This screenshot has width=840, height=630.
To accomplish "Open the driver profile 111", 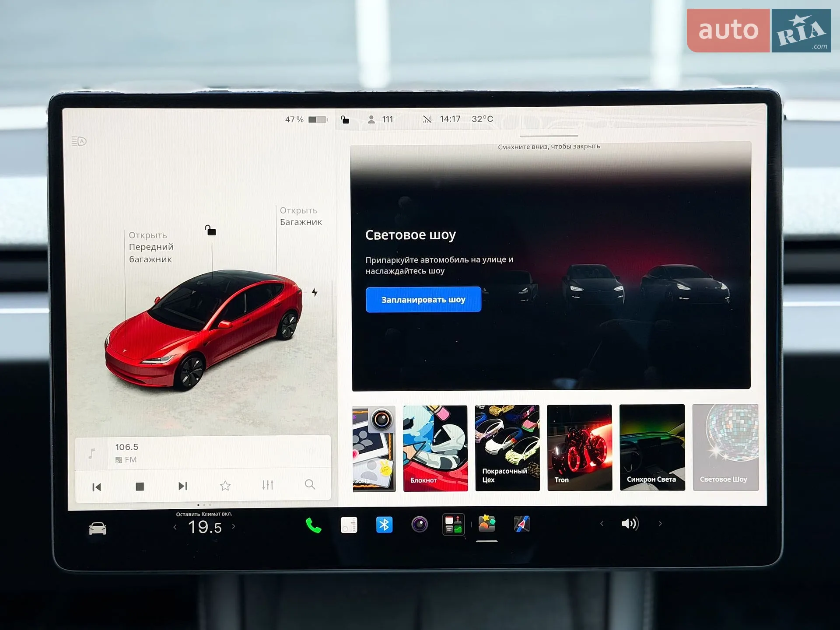I will click(380, 119).
